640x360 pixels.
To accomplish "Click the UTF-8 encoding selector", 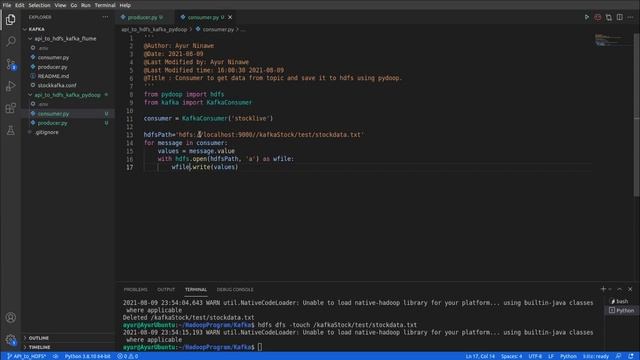I will [535, 356].
